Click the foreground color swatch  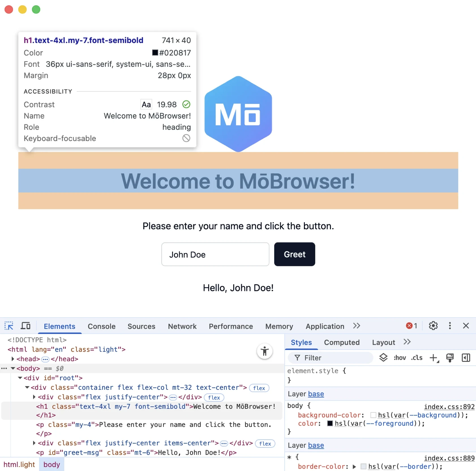click(330, 423)
